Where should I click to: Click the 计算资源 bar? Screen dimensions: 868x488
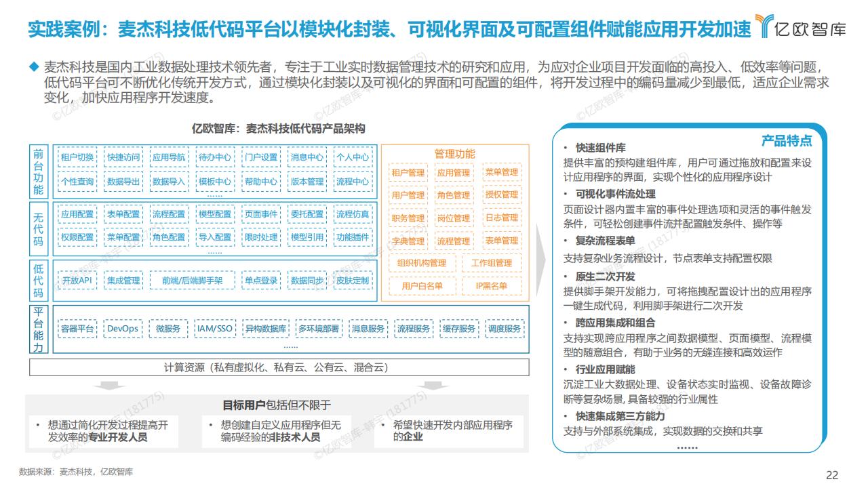(x=279, y=367)
